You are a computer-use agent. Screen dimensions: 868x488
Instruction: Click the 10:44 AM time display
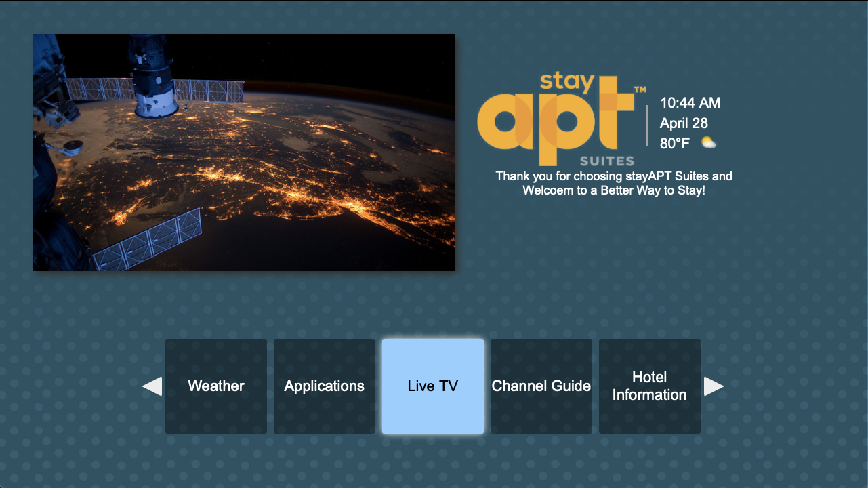[690, 103]
